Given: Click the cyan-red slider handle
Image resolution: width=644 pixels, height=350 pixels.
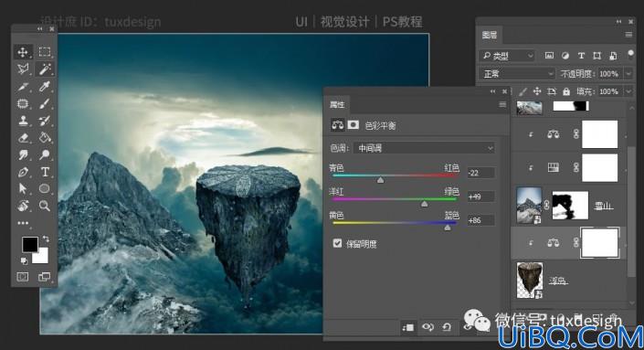Looking at the screenshot, I should (381, 180).
